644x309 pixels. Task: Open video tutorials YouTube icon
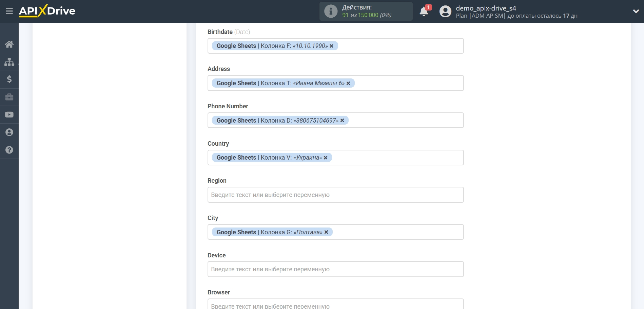click(9, 115)
